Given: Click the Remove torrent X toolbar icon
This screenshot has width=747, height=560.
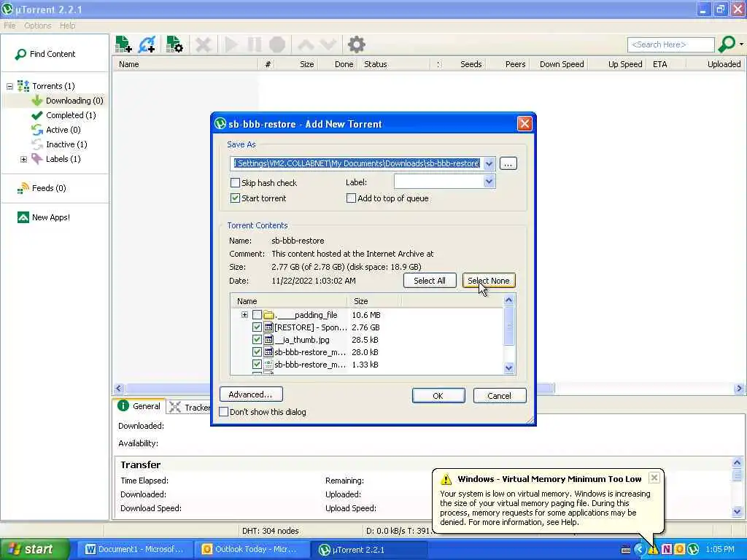Looking at the screenshot, I should [x=204, y=44].
